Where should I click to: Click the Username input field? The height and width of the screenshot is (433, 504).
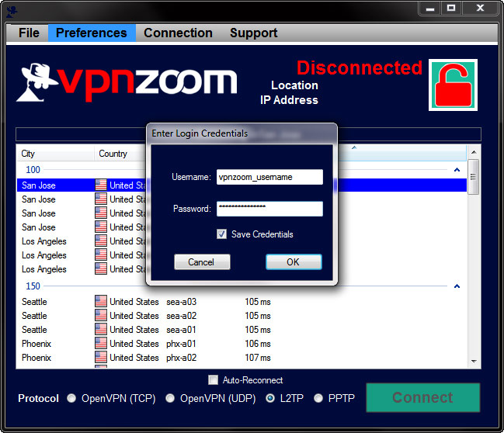coord(269,177)
